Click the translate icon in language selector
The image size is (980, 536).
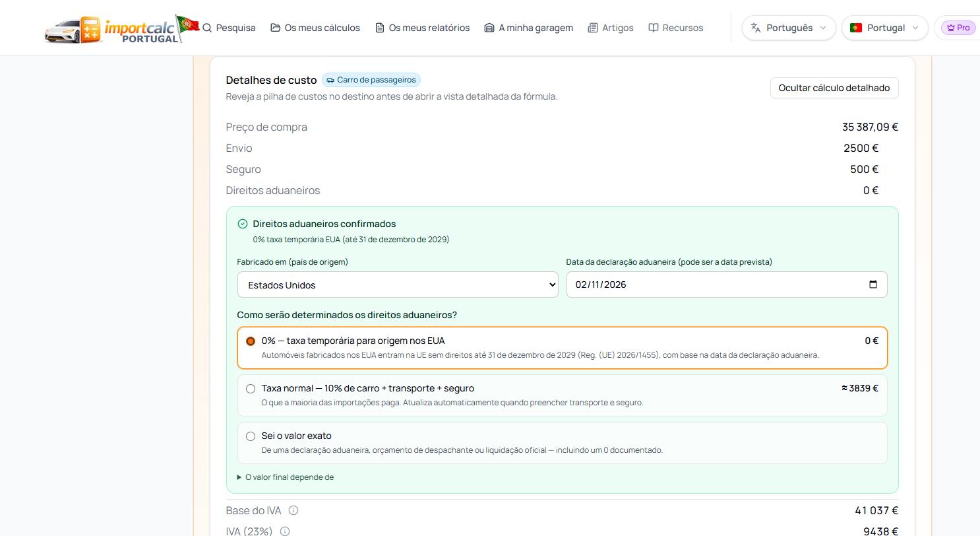coord(756,28)
